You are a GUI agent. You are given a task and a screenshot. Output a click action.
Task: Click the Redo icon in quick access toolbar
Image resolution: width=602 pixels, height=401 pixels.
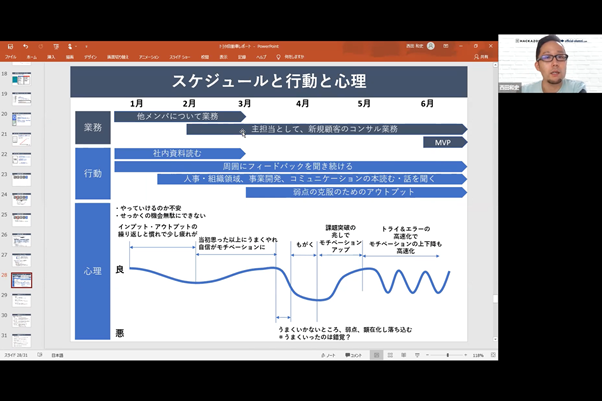(41, 46)
